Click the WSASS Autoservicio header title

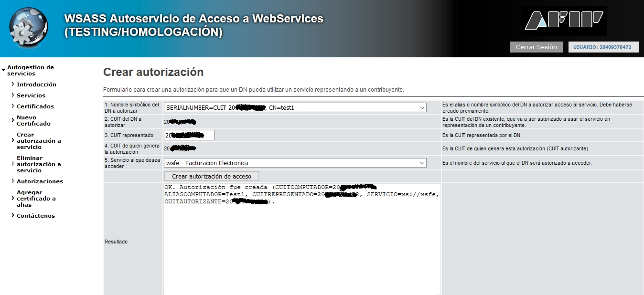[194, 26]
